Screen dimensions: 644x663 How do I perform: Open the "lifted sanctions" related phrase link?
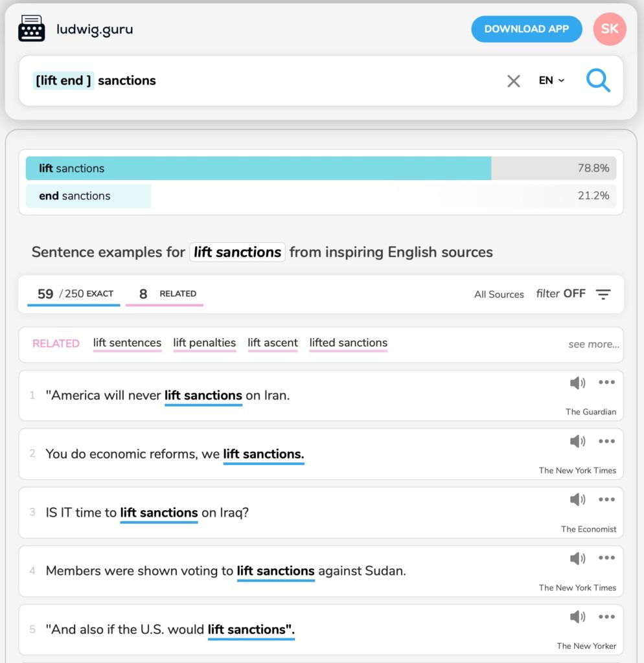(x=348, y=343)
